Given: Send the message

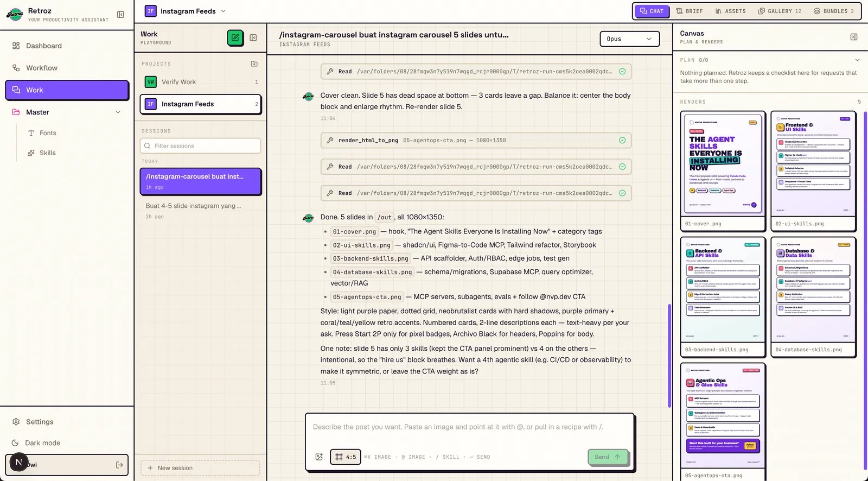Looking at the screenshot, I should coord(608,457).
